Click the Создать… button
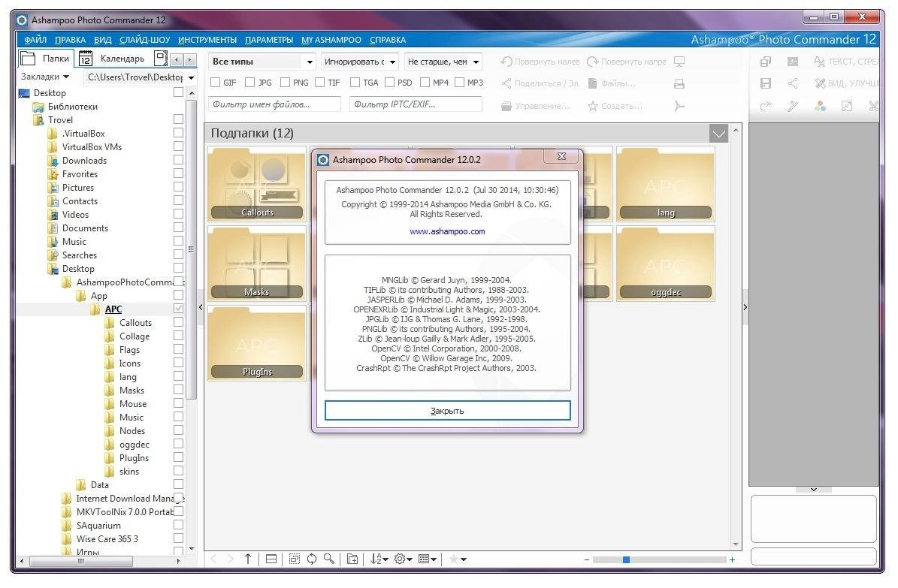Screen dimensions: 898x588 pos(615,106)
